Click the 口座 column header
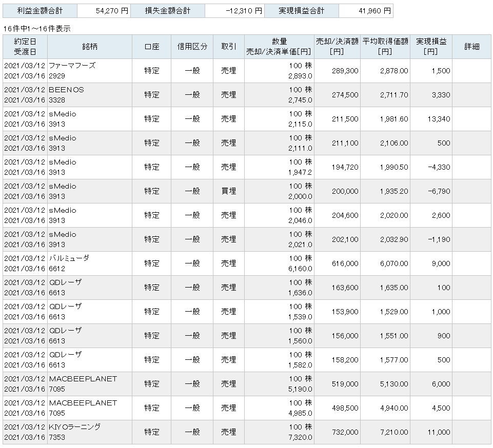Image resolution: width=493 pixels, height=448 pixels. click(x=151, y=47)
